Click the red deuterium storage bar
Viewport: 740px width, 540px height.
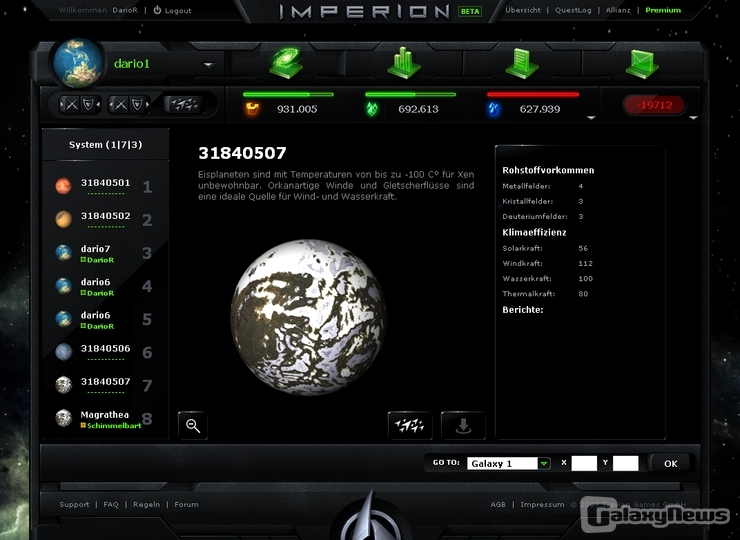click(532, 95)
